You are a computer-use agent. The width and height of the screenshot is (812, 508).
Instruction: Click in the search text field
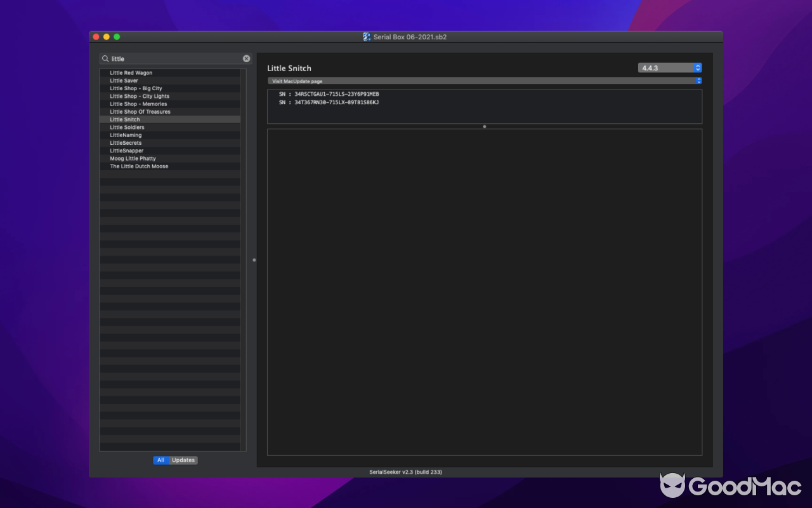174,58
